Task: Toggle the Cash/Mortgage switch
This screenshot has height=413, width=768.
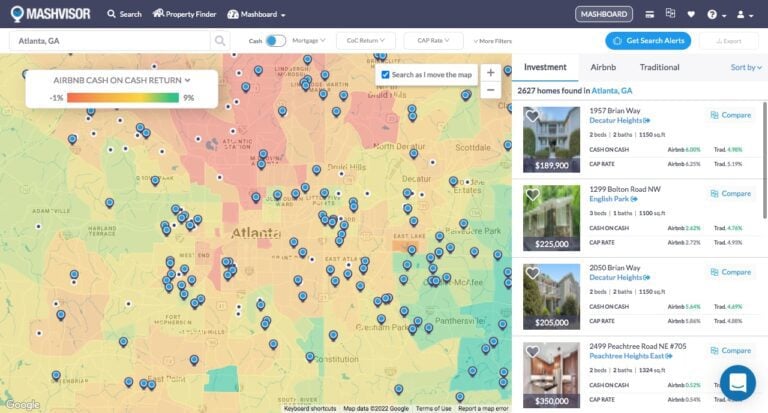Action: coord(275,41)
